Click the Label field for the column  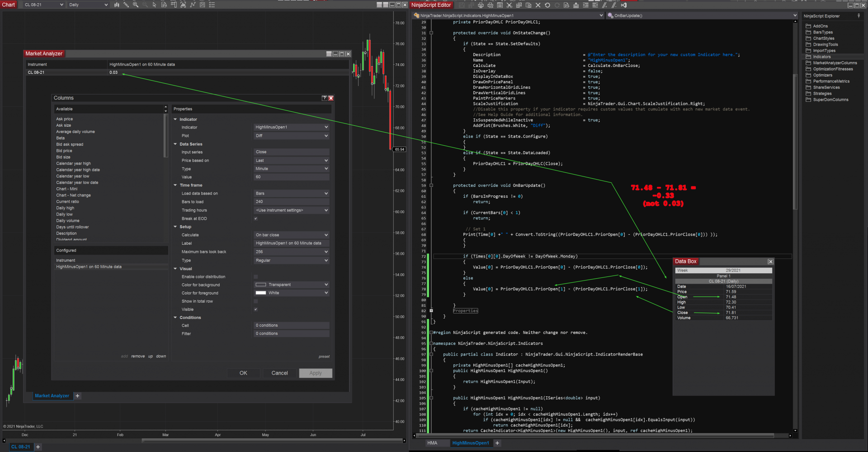coord(292,243)
